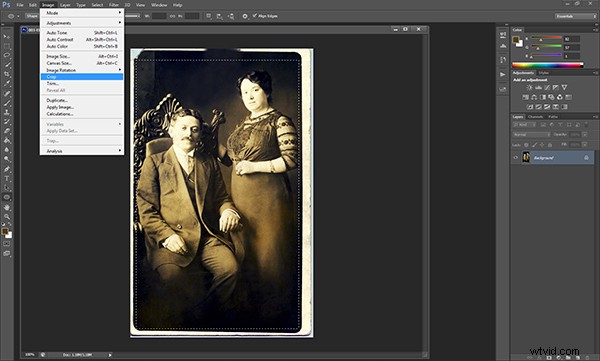Screen dimensions: 600x361
Task: Toggle lock position icon
Action: 542,145
